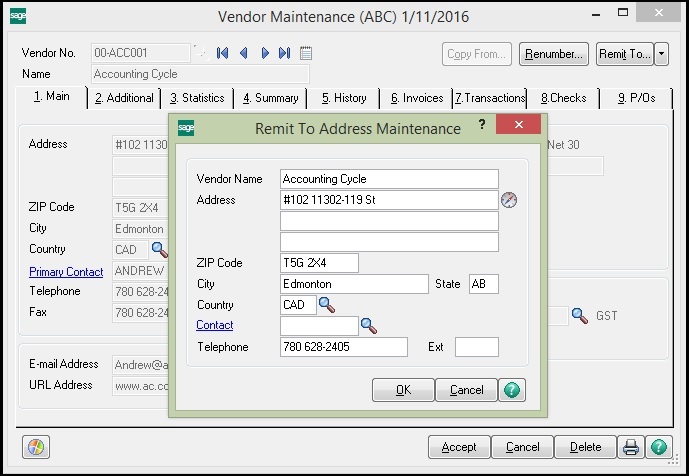Open the 8. Checks tab
This screenshot has width=689, height=476.
(x=563, y=98)
